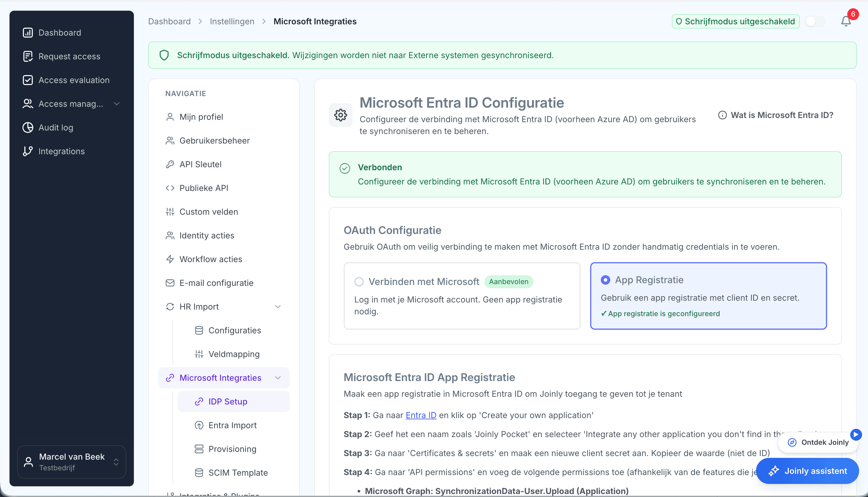The image size is (868, 497).
Task: Click the Veldmapping sliders icon
Action: (x=199, y=354)
